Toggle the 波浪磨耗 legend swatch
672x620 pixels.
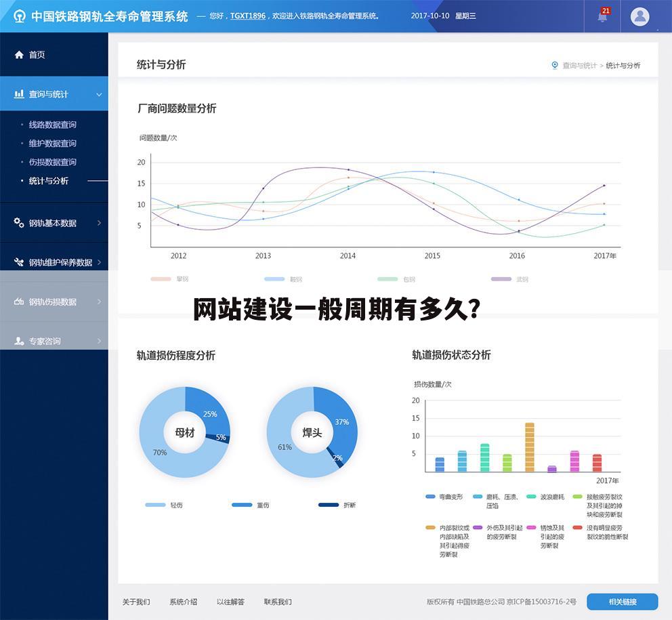[x=531, y=497]
